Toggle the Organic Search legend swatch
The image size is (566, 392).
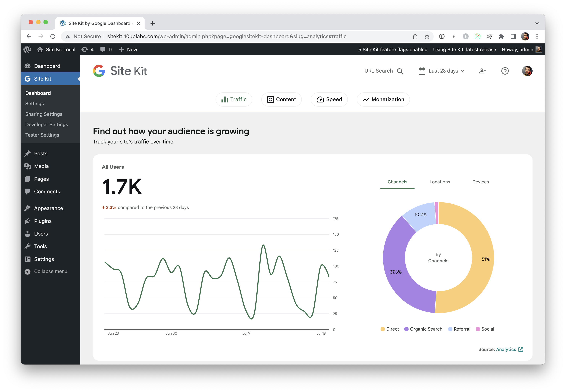coord(406,329)
